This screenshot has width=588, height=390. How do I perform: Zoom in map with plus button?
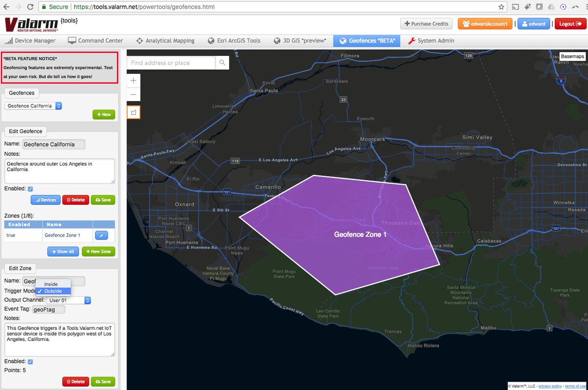point(133,80)
